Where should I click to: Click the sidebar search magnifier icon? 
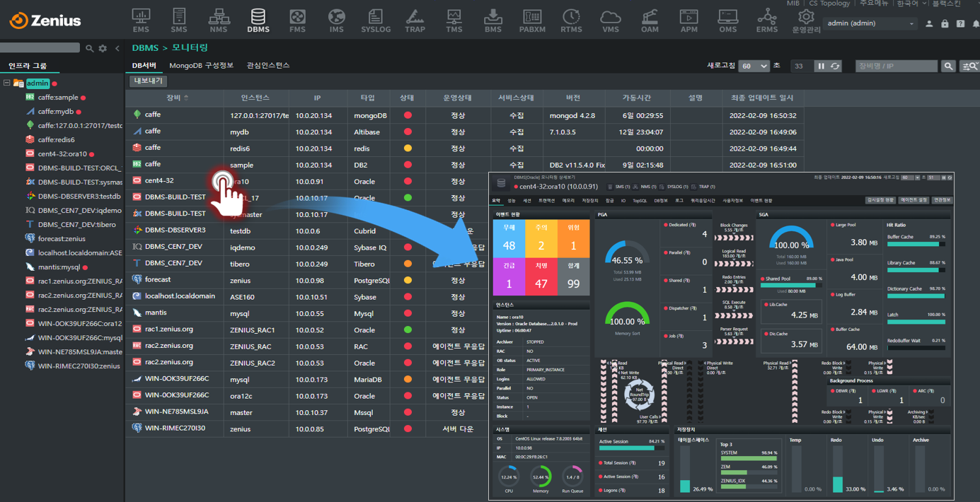[x=89, y=48]
